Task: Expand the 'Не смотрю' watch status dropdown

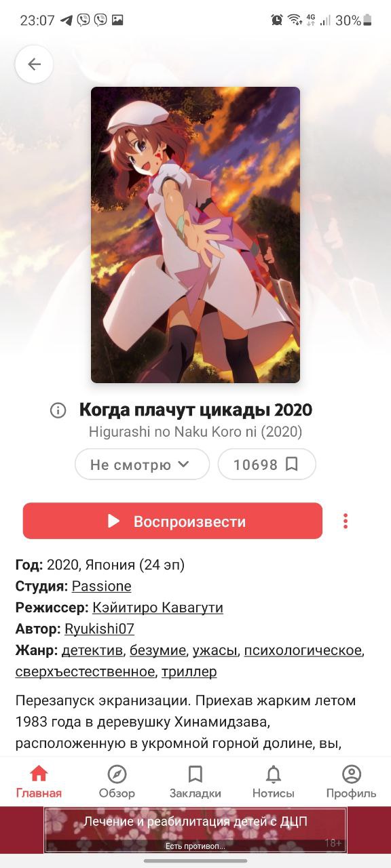Action: [x=142, y=465]
